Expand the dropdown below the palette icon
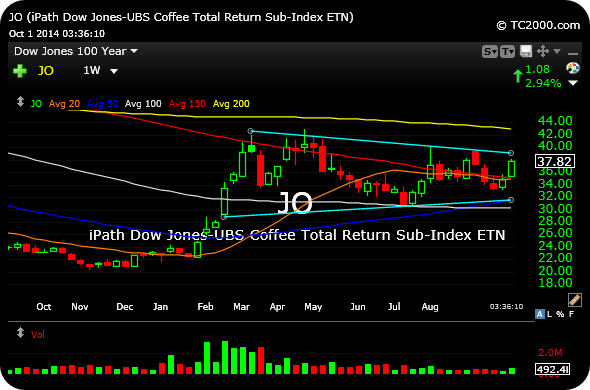The image size is (590, 390). click(x=573, y=82)
